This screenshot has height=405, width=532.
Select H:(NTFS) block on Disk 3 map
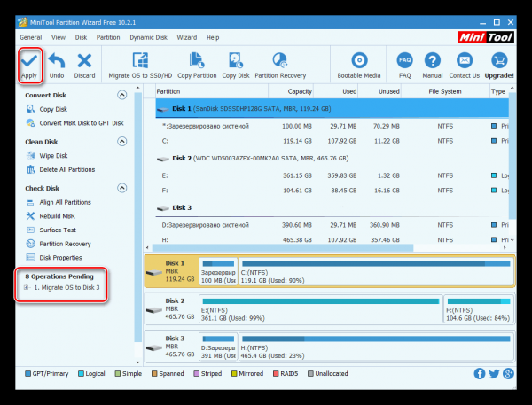(x=376, y=347)
